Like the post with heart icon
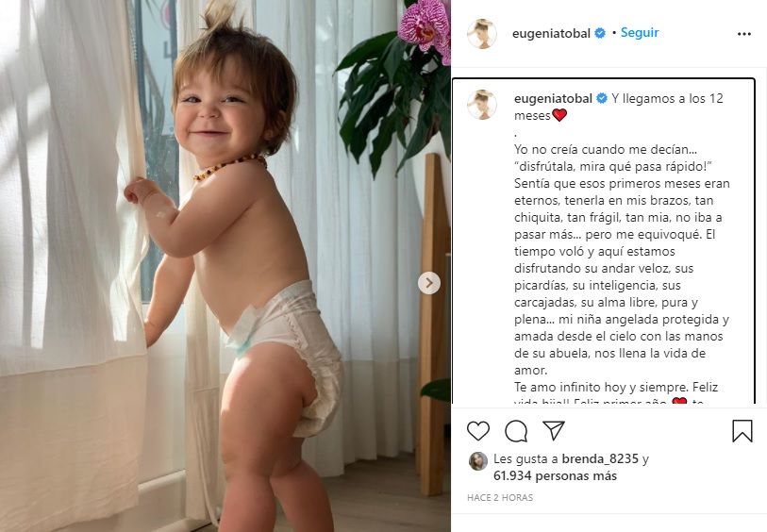The image size is (767, 532). pyautogui.click(x=478, y=431)
